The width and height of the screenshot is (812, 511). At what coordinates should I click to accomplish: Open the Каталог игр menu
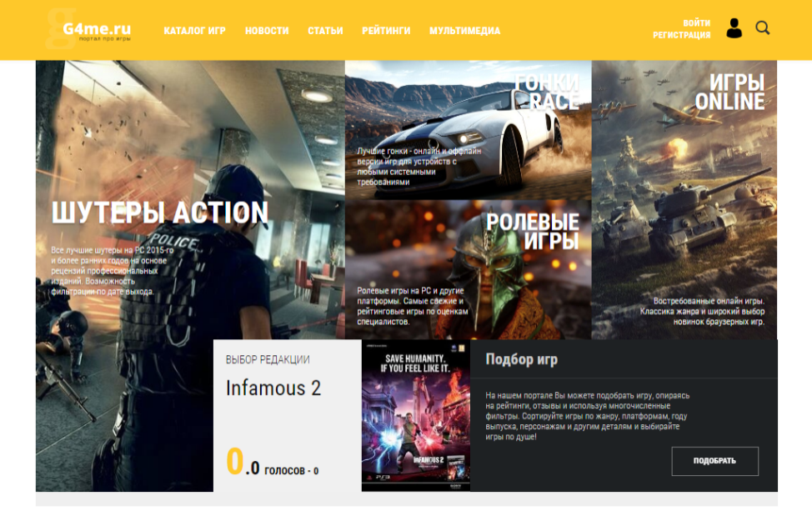click(x=195, y=31)
